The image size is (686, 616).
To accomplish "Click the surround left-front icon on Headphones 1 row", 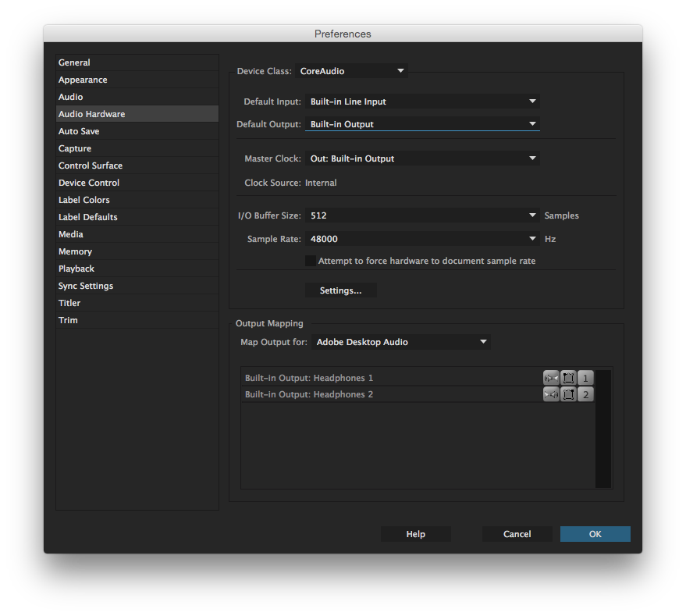I will [x=568, y=378].
